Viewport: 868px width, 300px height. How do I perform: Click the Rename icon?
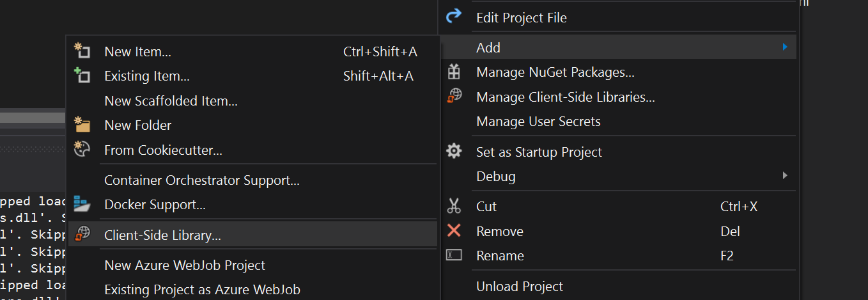[x=453, y=255]
